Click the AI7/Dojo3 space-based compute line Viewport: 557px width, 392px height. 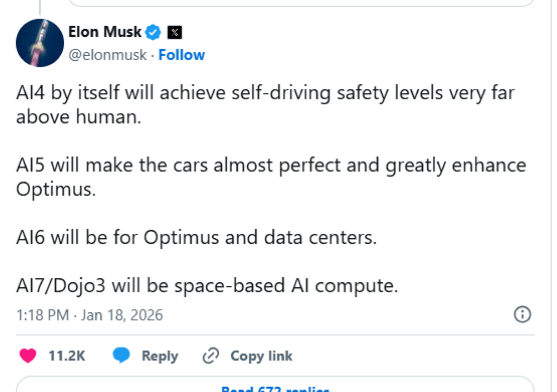click(x=207, y=286)
